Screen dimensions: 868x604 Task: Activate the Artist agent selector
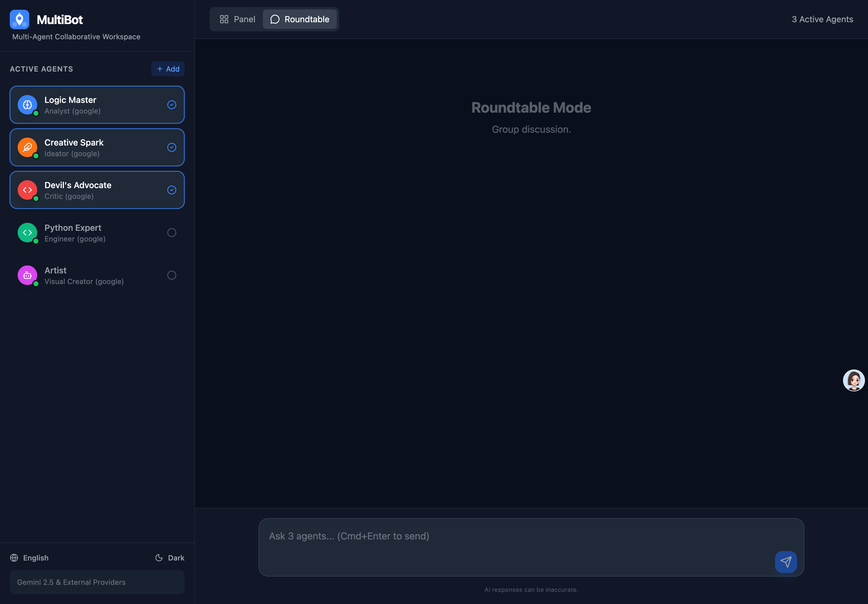[x=172, y=275]
